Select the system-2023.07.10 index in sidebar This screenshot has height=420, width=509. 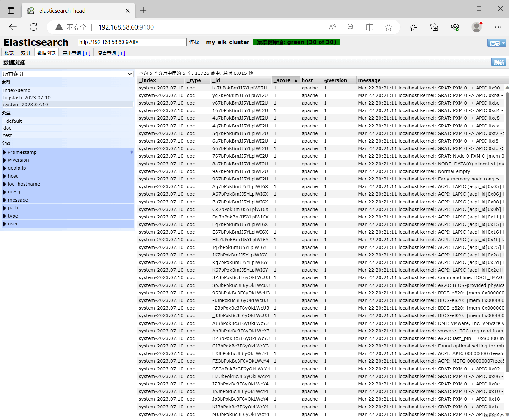pyautogui.click(x=68, y=105)
